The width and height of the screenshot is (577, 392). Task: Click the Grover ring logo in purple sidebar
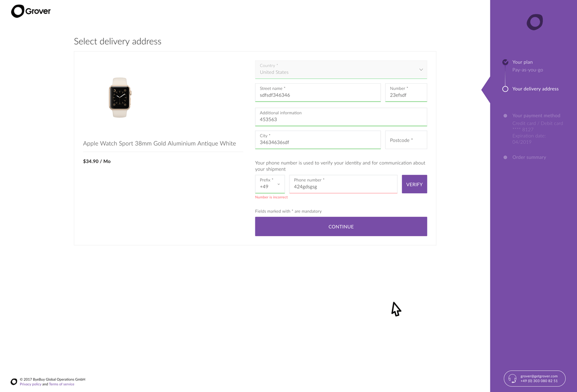click(x=534, y=22)
